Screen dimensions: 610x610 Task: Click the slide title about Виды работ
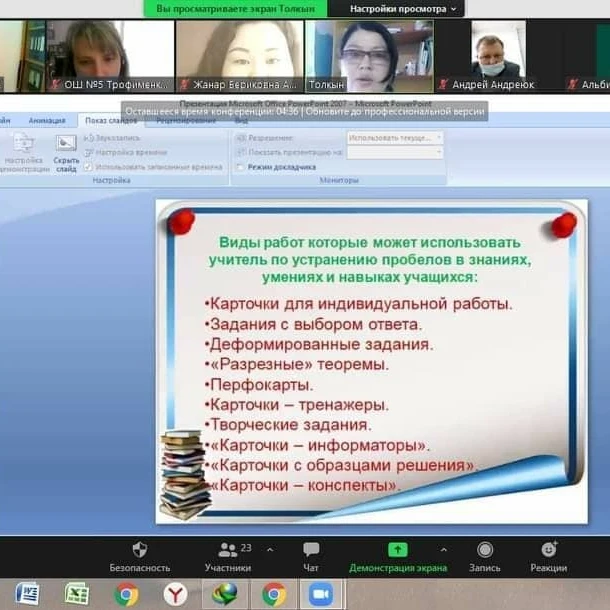point(370,259)
